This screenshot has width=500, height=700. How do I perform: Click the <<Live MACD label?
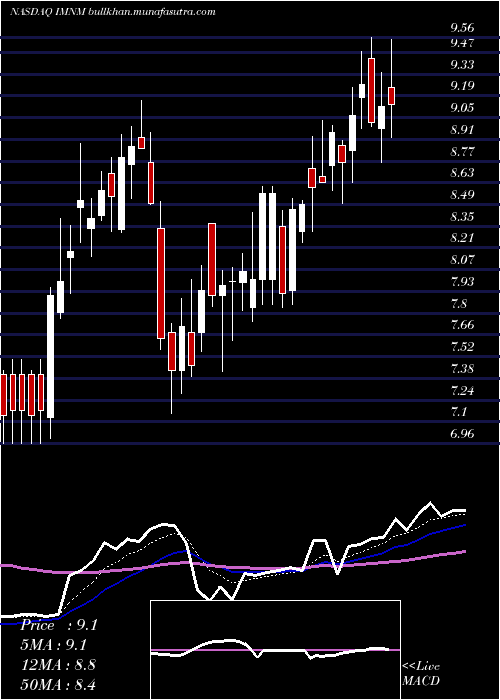(x=421, y=674)
